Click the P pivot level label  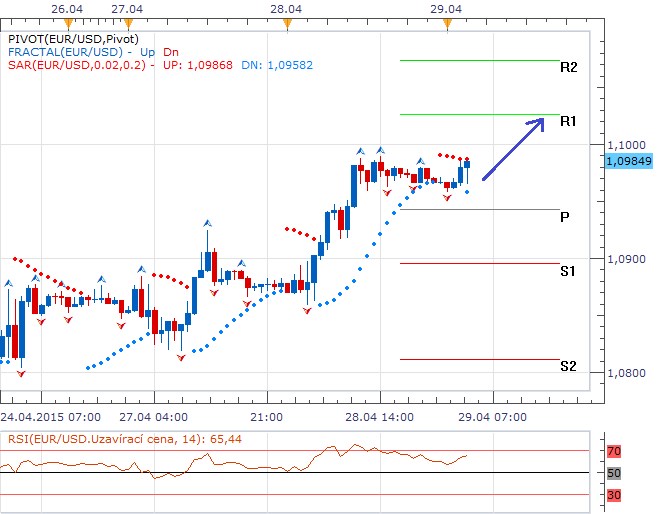[x=564, y=217]
